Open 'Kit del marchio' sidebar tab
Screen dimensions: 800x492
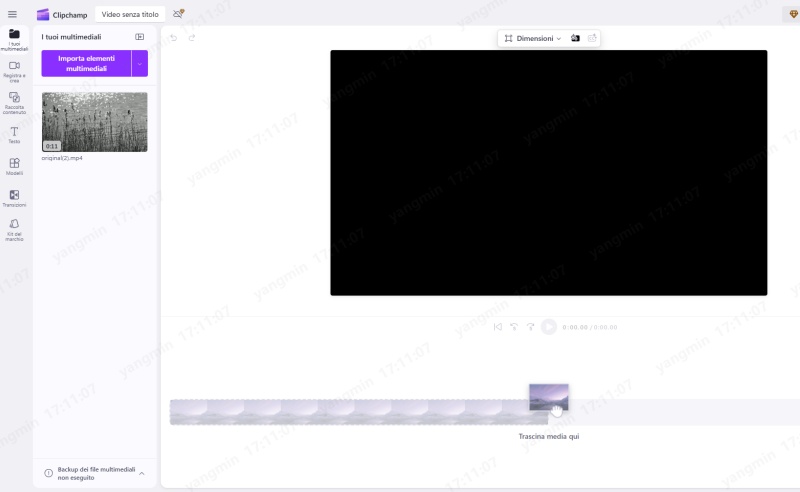point(14,230)
